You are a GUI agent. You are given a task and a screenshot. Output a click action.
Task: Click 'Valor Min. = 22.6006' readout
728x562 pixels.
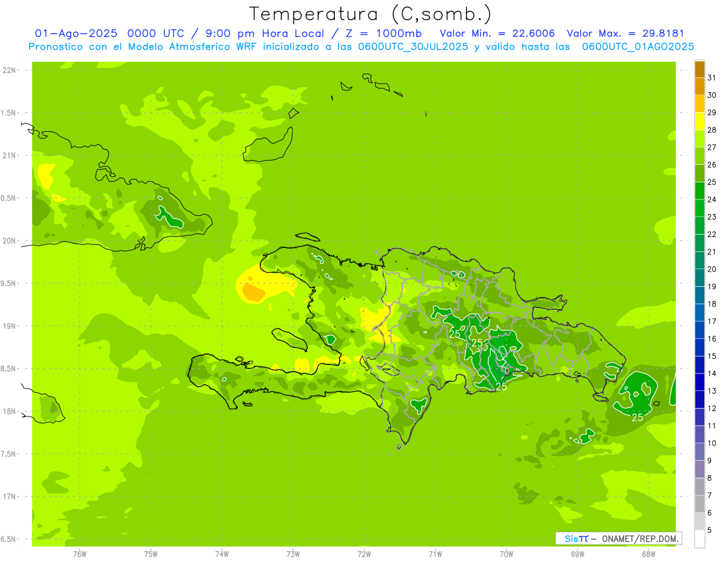point(497,33)
